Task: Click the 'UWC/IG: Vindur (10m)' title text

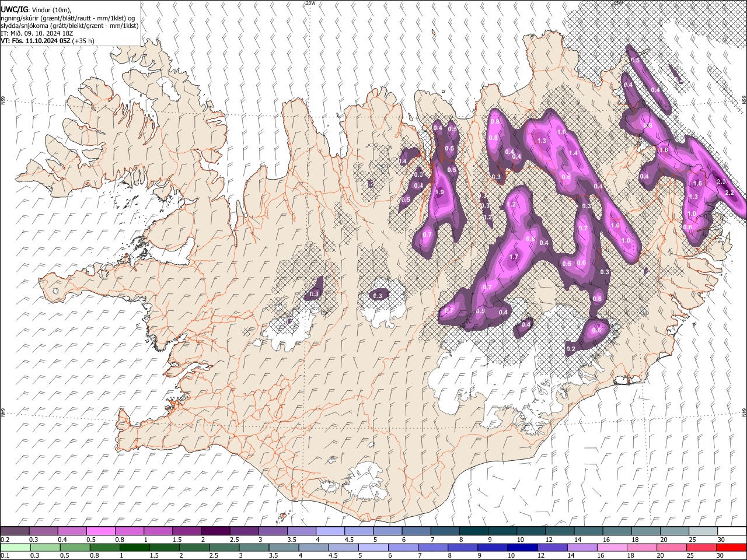Action: (35, 10)
